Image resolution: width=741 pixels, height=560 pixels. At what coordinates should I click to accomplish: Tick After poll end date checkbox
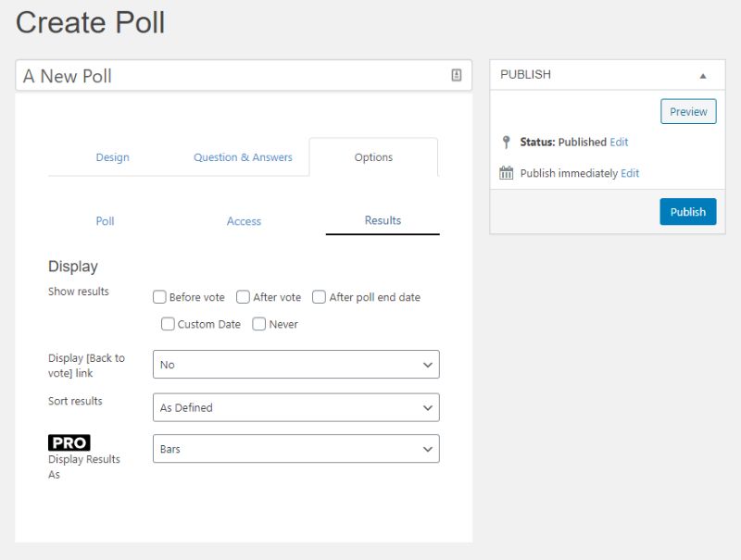[319, 297]
